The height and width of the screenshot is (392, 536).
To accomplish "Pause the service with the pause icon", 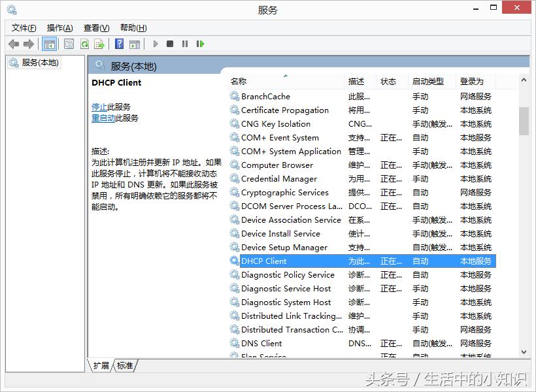I will tap(186, 44).
